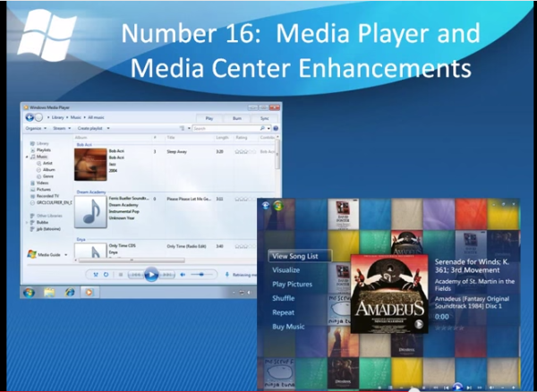
Task: Click the Dream Academy music-note album thumbnail
Action: pyautogui.click(x=90, y=212)
